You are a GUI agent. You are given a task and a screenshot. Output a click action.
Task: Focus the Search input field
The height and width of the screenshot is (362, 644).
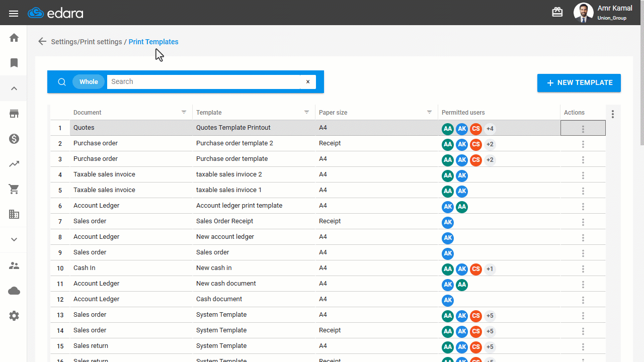tap(204, 82)
